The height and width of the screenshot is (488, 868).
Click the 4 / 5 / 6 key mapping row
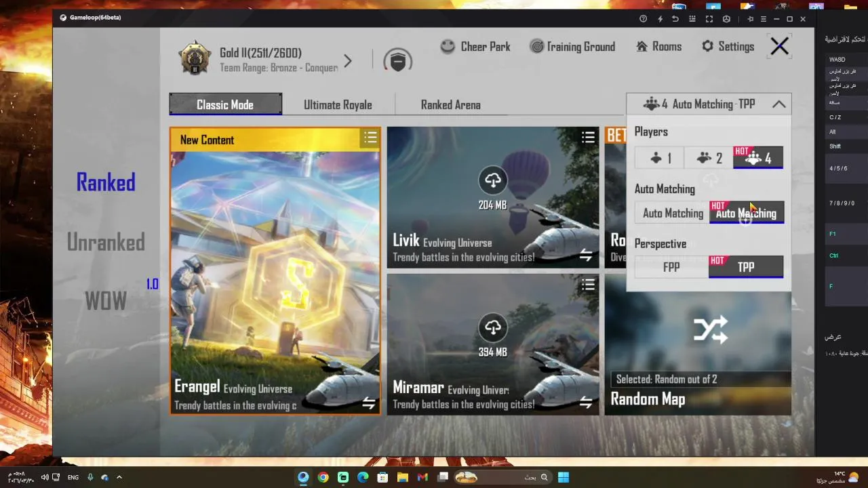click(846, 168)
